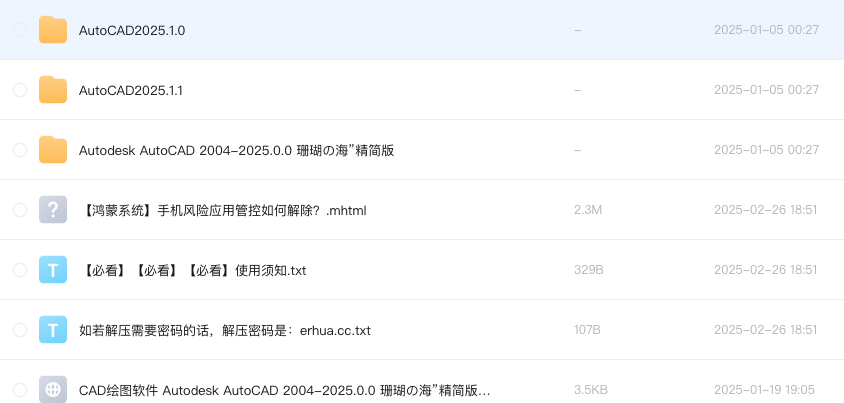Click the AutoCAD2025.1.0 folder icon
This screenshot has width=844, height=403.
pyautogui.click(x=53, y=30)
